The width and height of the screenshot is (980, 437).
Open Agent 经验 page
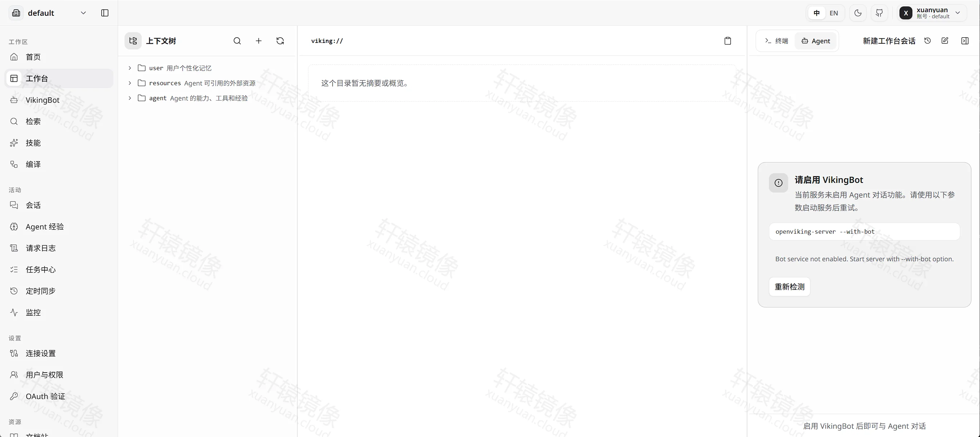[59, 227]
